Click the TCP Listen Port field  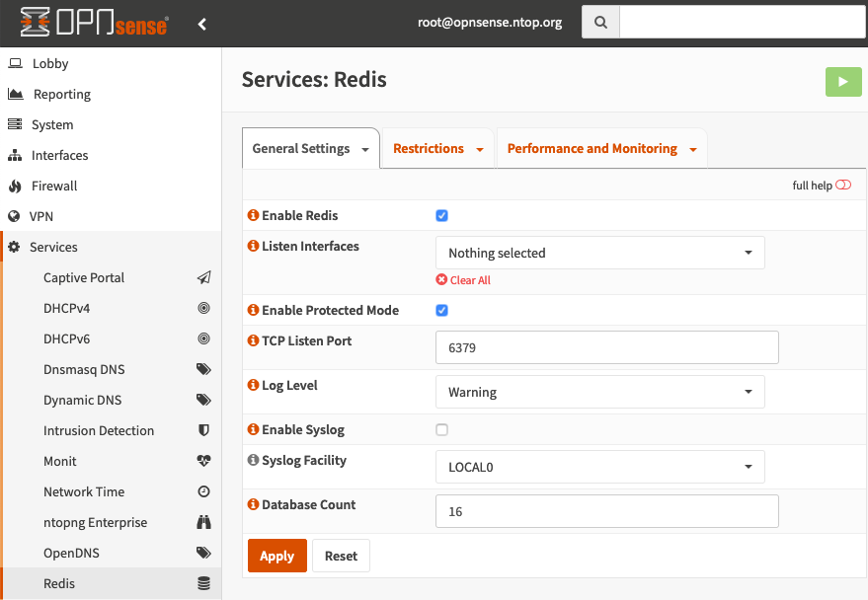point(606,347)
